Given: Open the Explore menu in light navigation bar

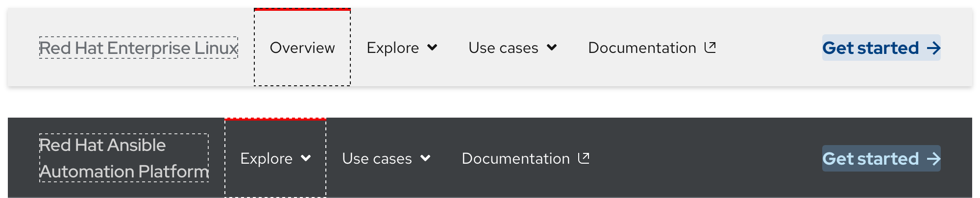Looking at the screenshot, I should point(392,48).
